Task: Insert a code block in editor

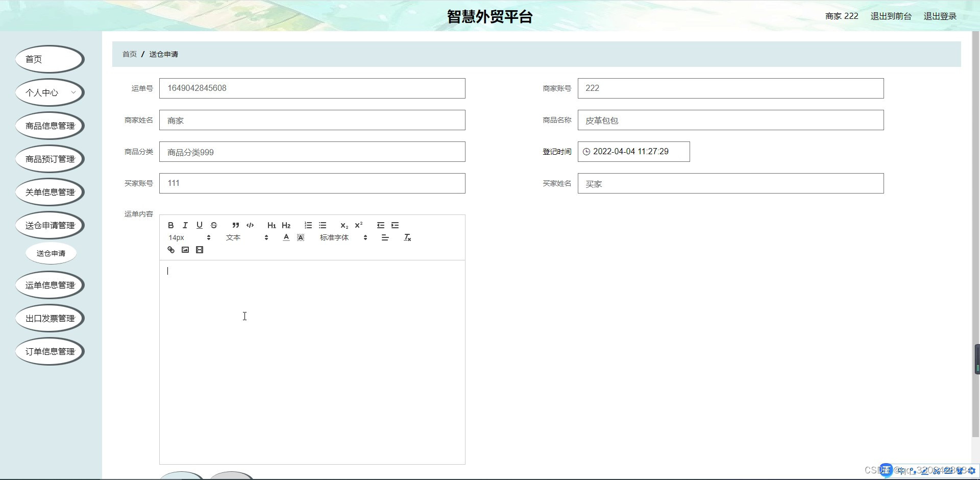Action: 250,225
